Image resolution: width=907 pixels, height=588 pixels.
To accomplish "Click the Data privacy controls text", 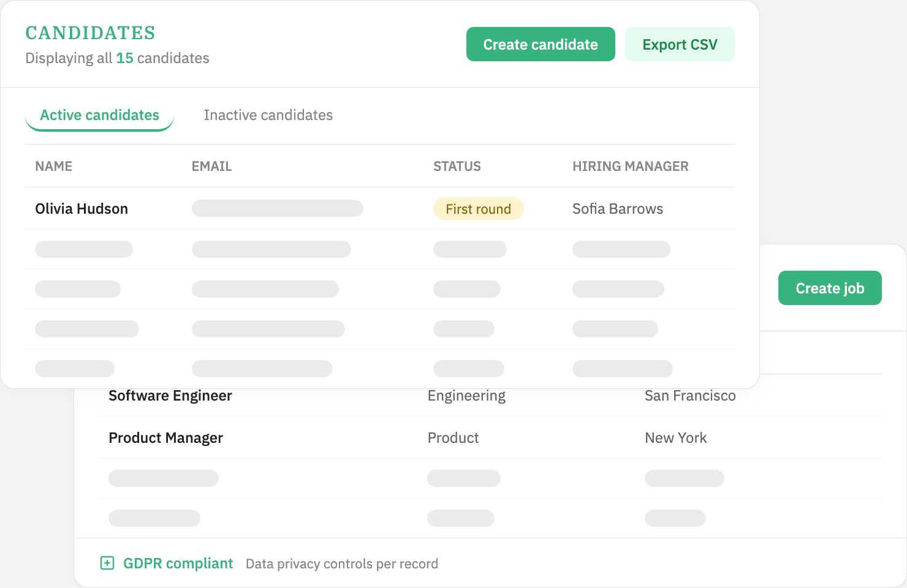I will coord(341,563).
